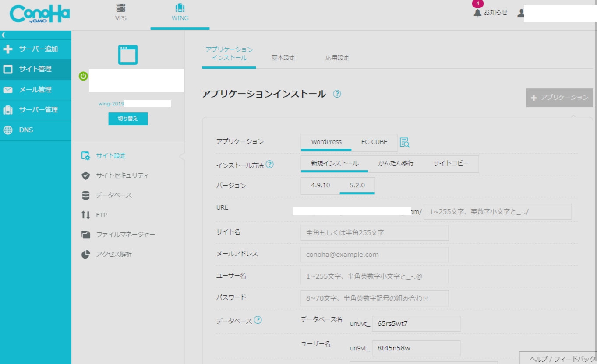
Task: Click the サイト設定 gear-page icon
Action: coord(86,156)
